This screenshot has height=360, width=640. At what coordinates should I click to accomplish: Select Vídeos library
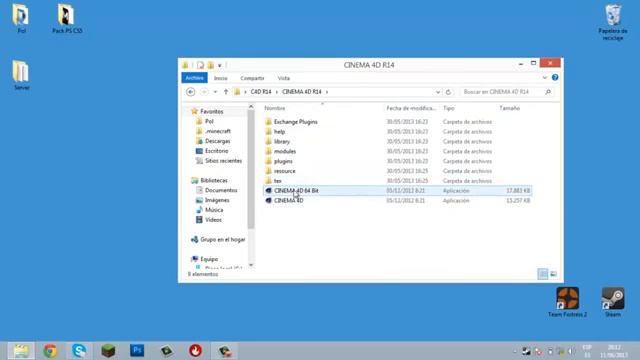213,220
